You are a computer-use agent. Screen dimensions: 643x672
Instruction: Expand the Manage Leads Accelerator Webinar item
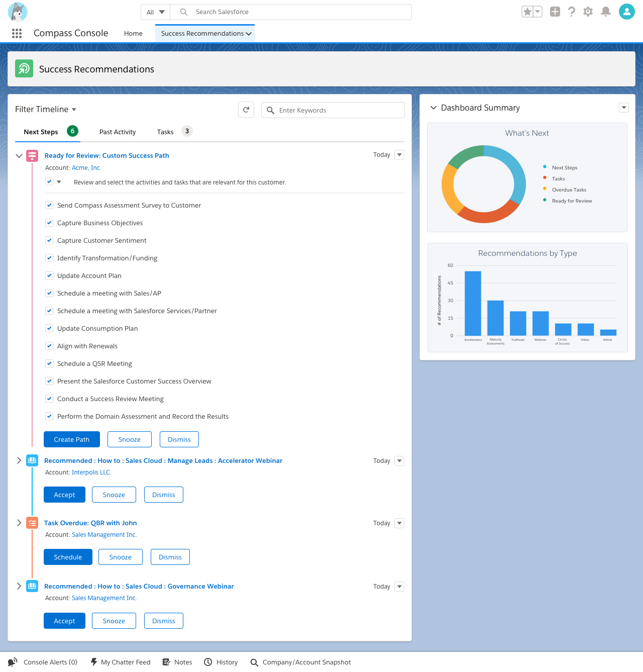coord(19,460)
